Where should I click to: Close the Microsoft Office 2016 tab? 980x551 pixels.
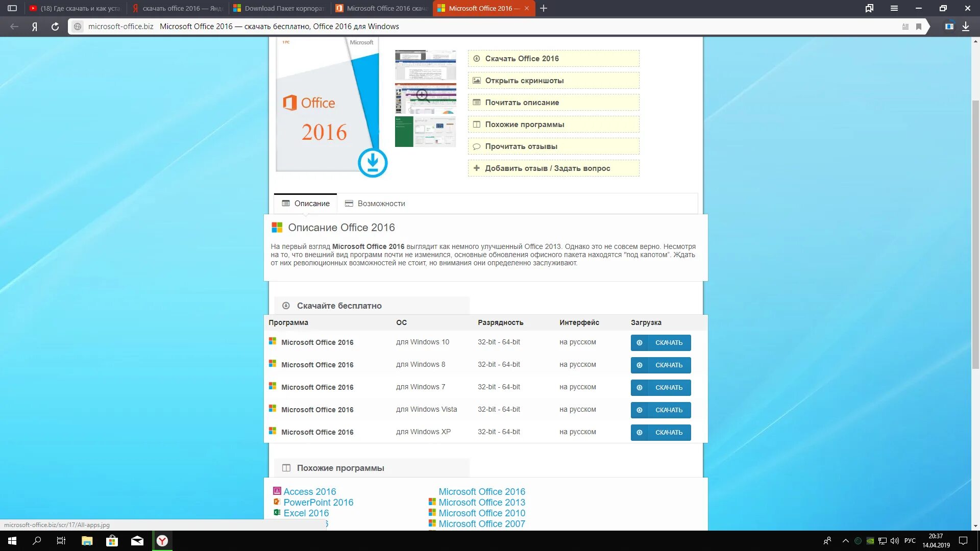coord(527,8)
